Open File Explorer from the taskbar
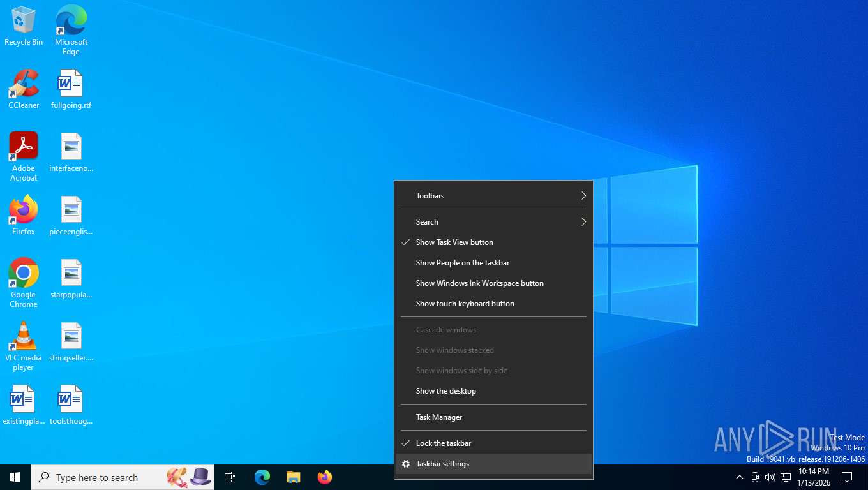Screen dimensions: 868x490 294,477
